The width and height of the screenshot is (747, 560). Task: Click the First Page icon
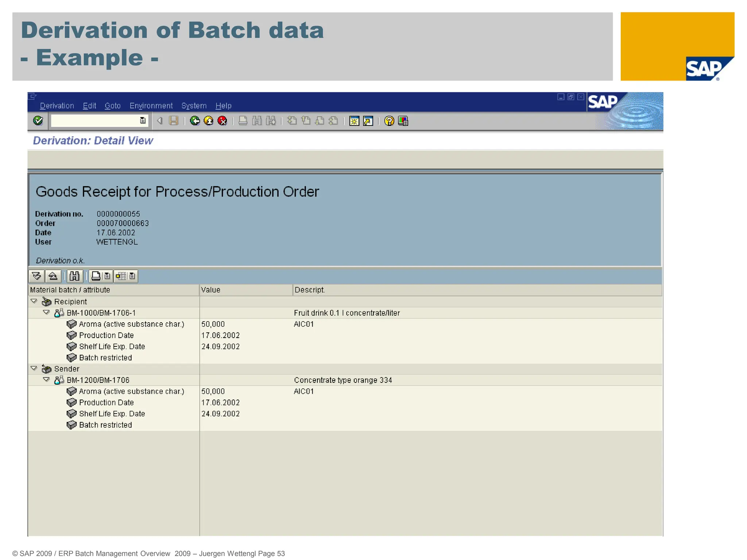292,121
